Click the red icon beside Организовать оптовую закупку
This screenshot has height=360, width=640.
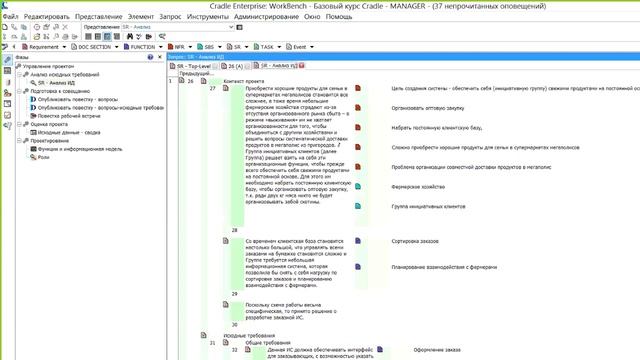pos(358,108)
